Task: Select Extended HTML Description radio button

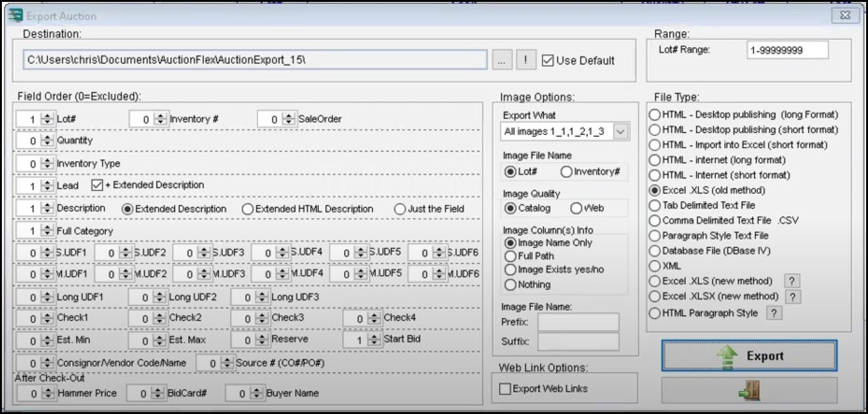Action: (248, 209)
